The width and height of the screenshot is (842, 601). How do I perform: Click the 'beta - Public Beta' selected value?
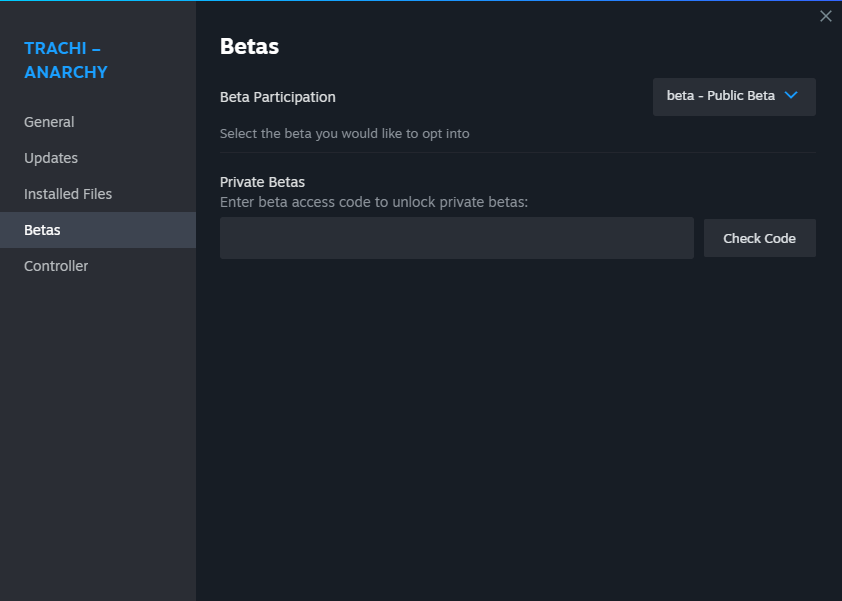pos(721,96)
